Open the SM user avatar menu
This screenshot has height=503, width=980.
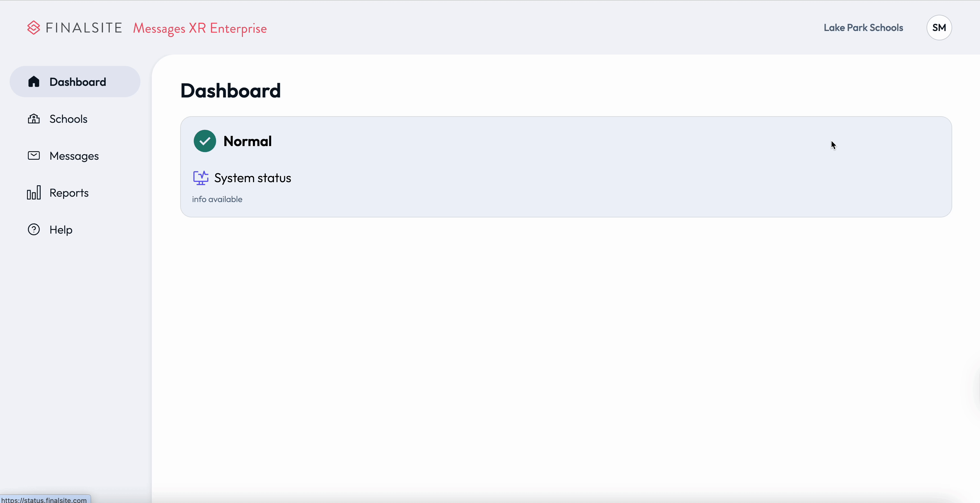939,27
